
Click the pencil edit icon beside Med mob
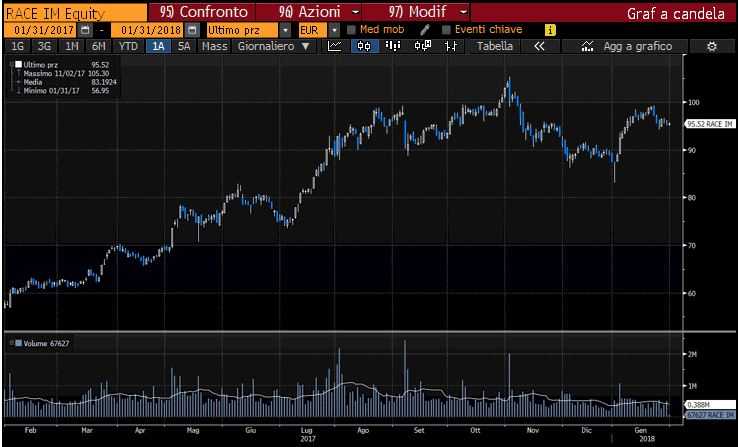coord(425,30)
